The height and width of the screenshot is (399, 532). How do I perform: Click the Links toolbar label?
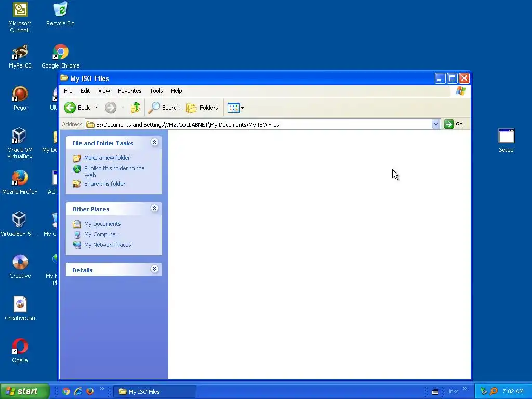453,392
